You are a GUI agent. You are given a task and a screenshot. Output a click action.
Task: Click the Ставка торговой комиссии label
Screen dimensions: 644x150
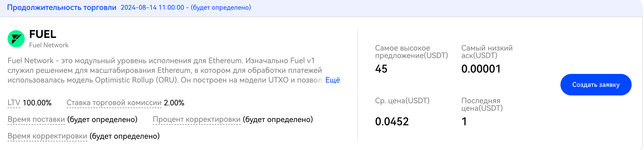(x=114, y=103)
